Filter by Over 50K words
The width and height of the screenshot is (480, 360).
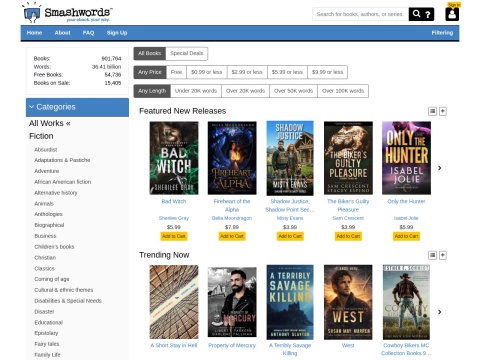click(x=293, y=91)
